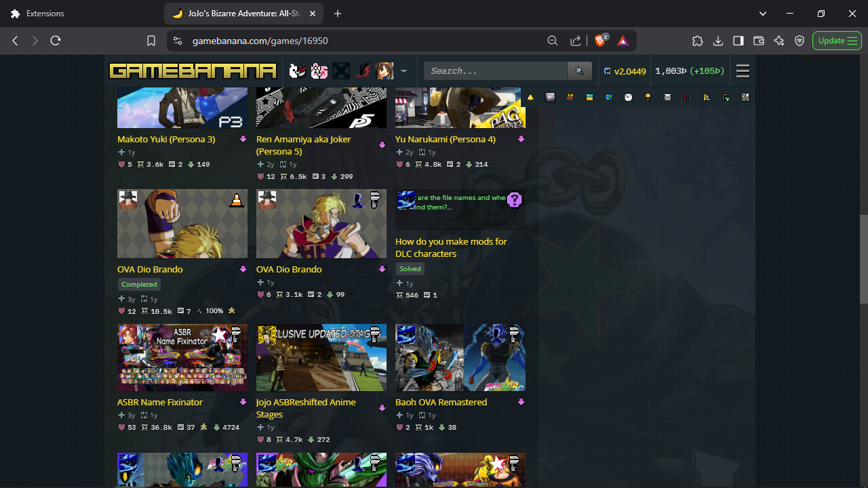Screen dimensions: 868x488
Task: Click into the GameBanana search field
Action: [x=495, y=71]
